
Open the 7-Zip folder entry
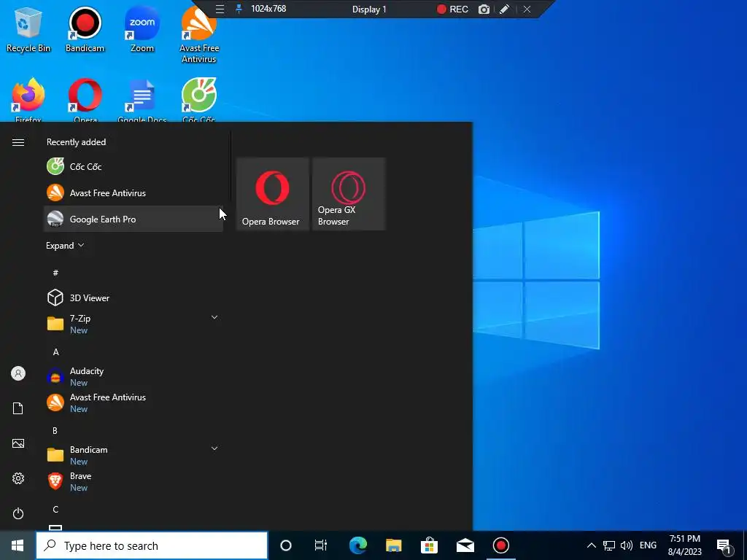click(133, 324)
